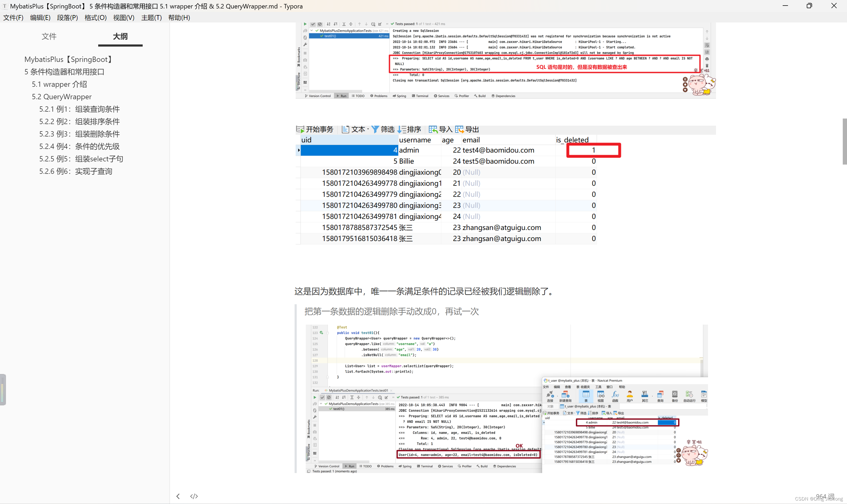Open the 段落(P) menu
Screen dimensions: 847x504
(x=67, y=18)
